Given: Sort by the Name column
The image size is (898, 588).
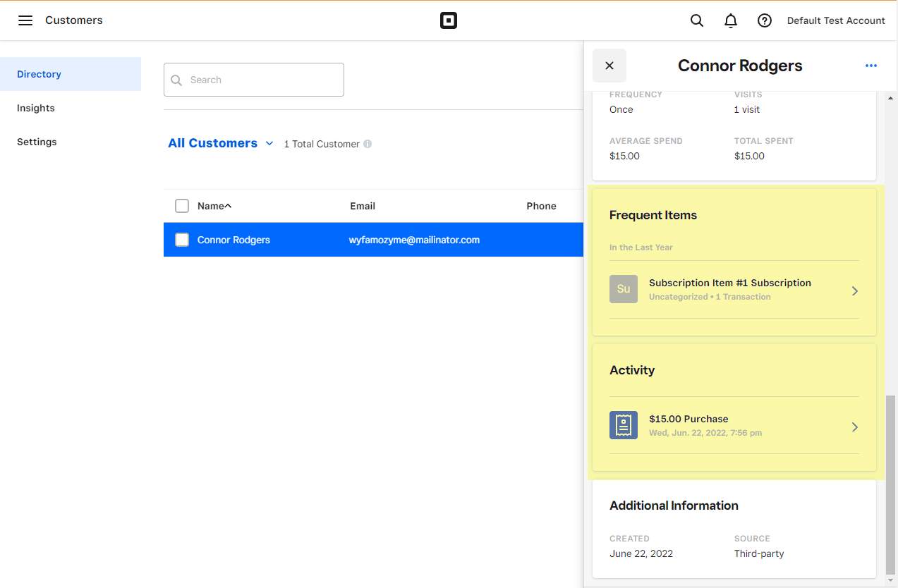Looking at the screenshot, I should tap(214, 206).
